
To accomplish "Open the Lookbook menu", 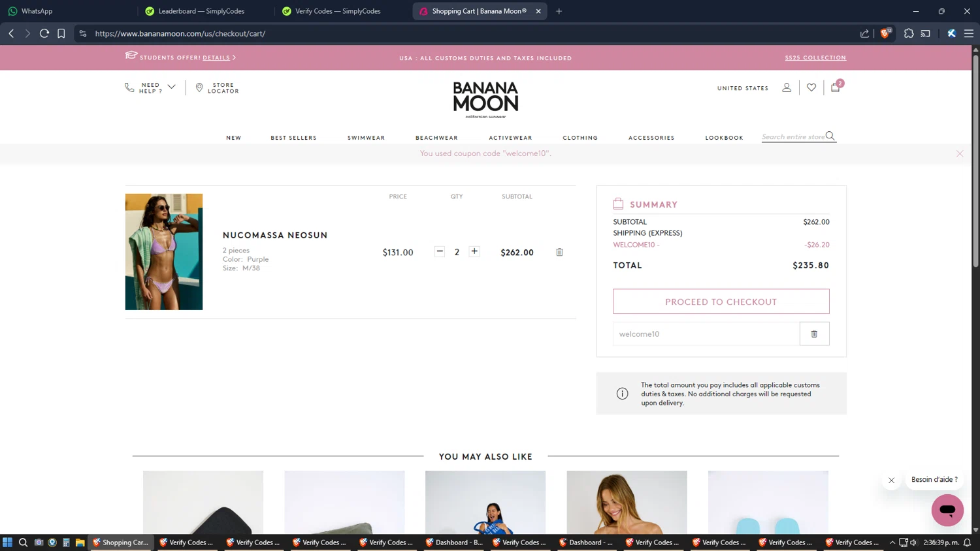I will (725, 138).
